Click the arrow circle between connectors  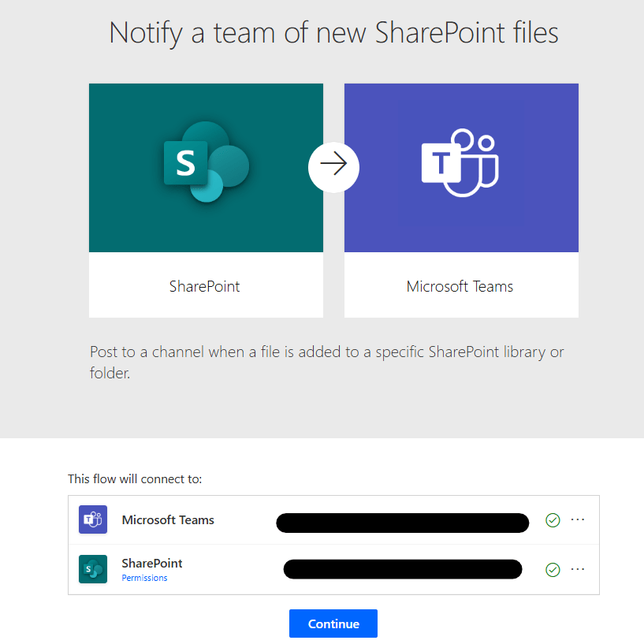333,165
